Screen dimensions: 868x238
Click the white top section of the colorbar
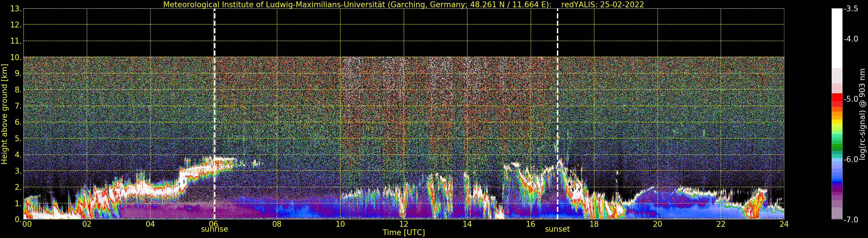837,38
